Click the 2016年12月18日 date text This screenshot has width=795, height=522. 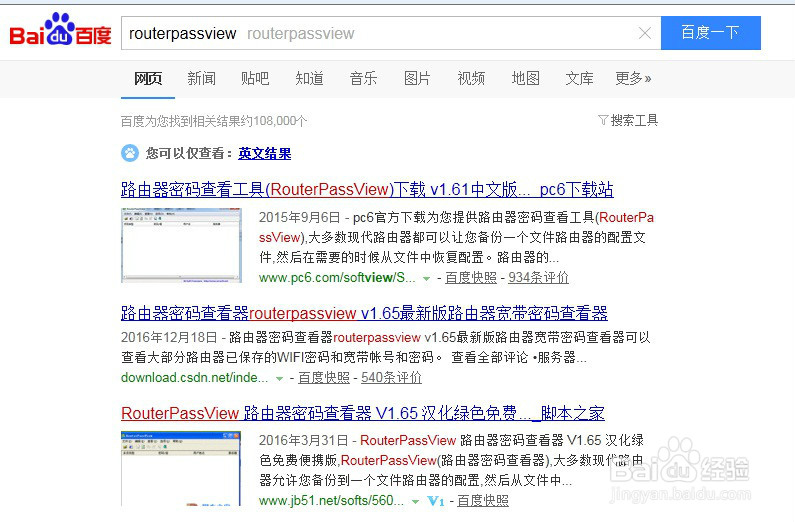(x=169, y=338)
